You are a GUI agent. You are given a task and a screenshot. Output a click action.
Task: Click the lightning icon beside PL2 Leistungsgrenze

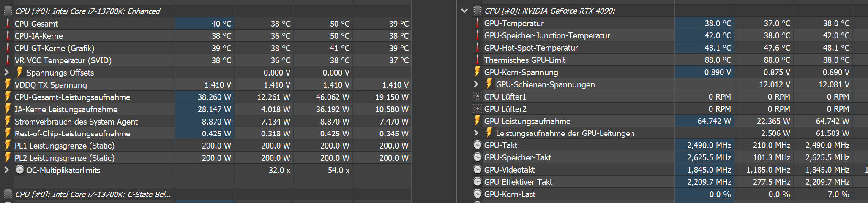(x=8, y=158)
